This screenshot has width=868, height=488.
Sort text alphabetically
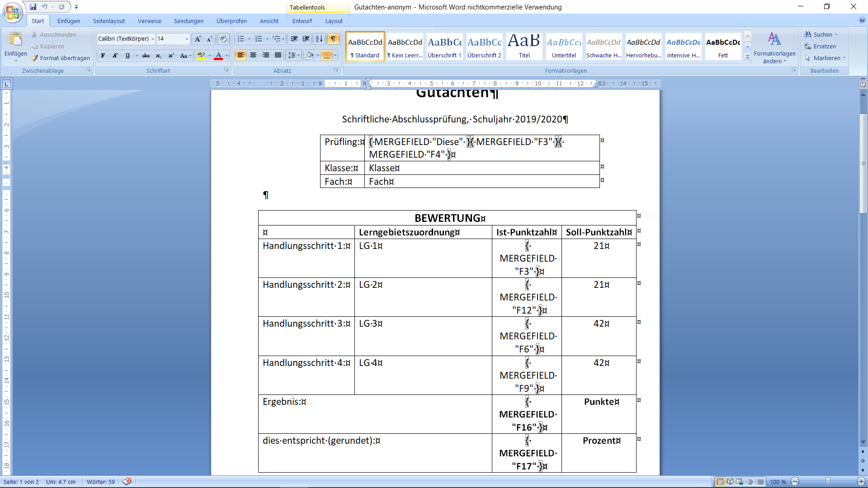tap(319, 39)
